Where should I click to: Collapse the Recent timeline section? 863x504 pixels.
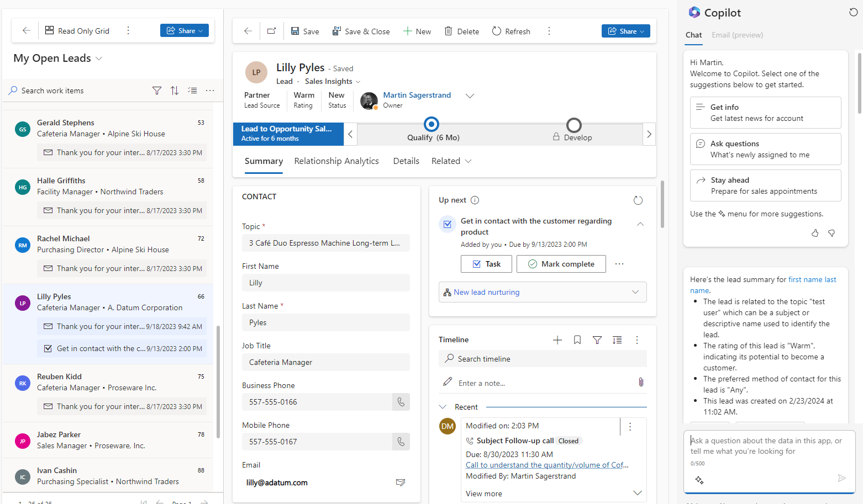pos(443,407)
